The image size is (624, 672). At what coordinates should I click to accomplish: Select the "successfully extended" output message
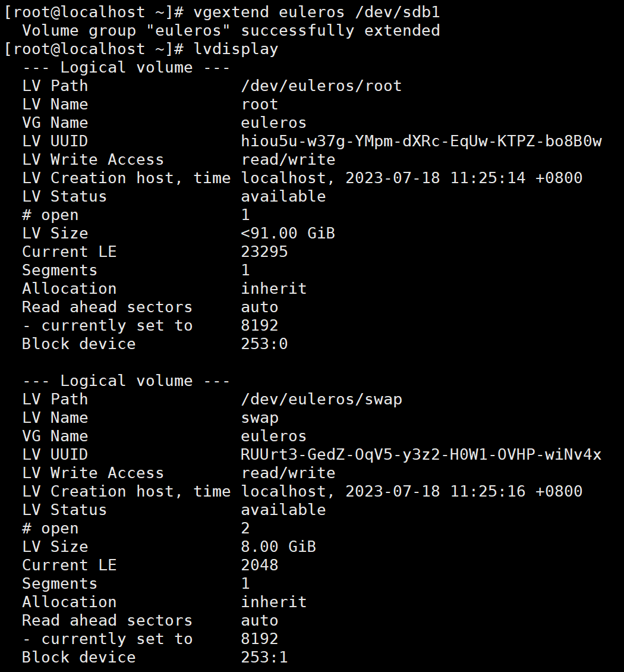(x=341, y=30)
